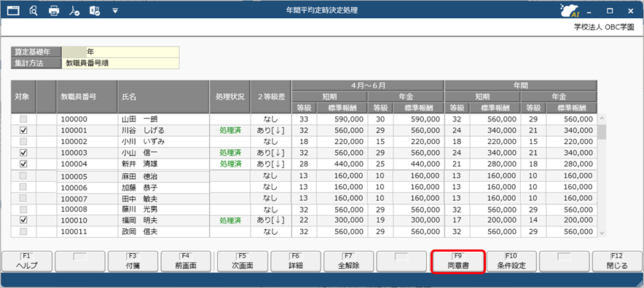Viewport: 644px width, 288px height.
Task: Open print preview with the magnifier page icon
Action: coord(34,11)
